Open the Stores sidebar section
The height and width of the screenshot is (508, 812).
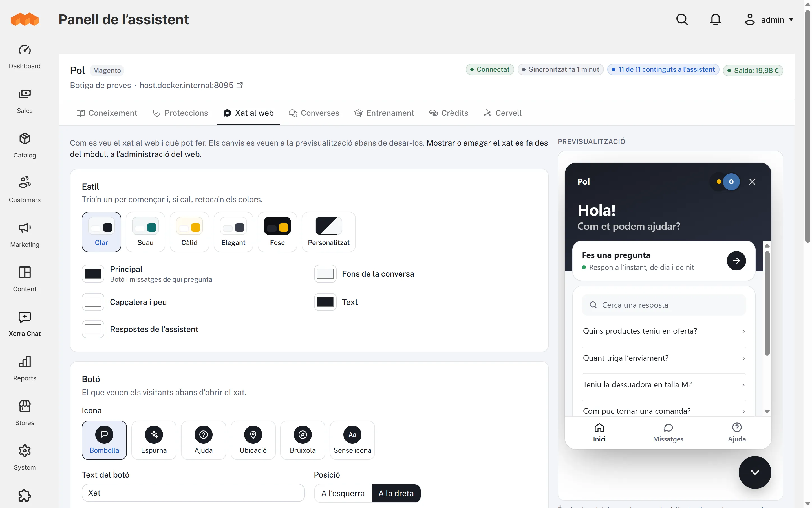point(25,413)
